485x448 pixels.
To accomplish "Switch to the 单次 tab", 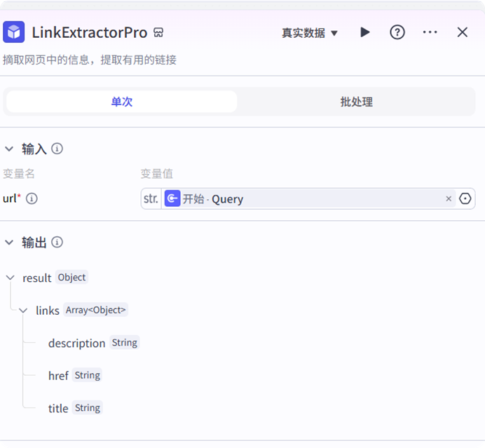I will (122, 102).
